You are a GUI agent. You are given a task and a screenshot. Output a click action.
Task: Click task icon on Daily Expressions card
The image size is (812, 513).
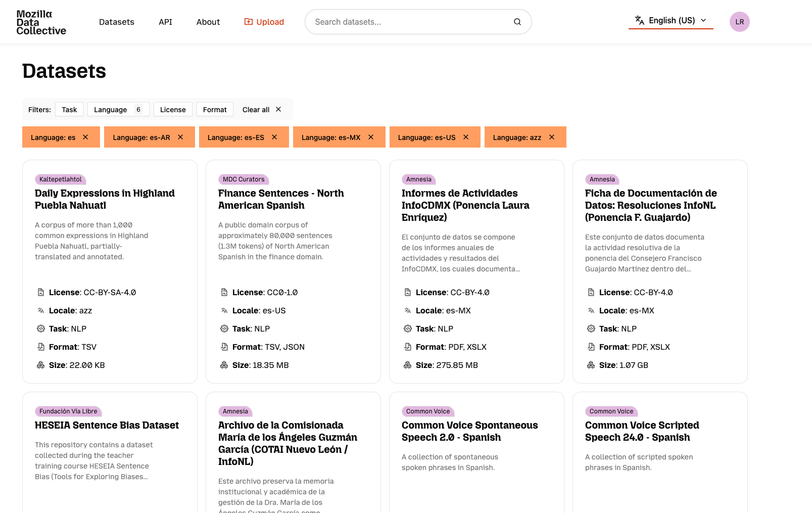tap(41, 329)
